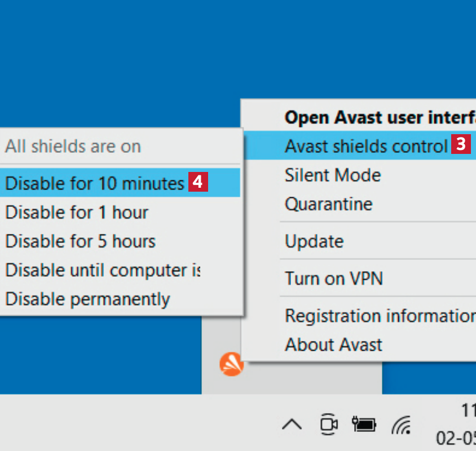Click the All shields are on label
The height and width of the screenshot is (451, 476).
point(73,147)
